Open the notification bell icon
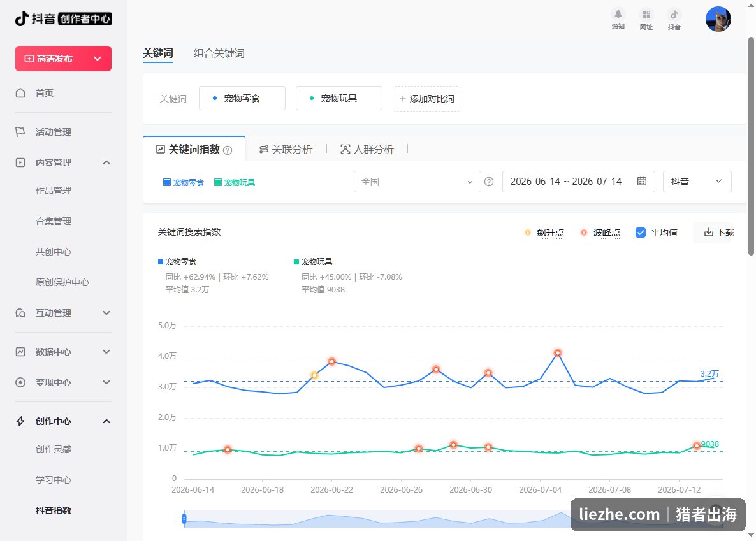 tap(618, 15)
